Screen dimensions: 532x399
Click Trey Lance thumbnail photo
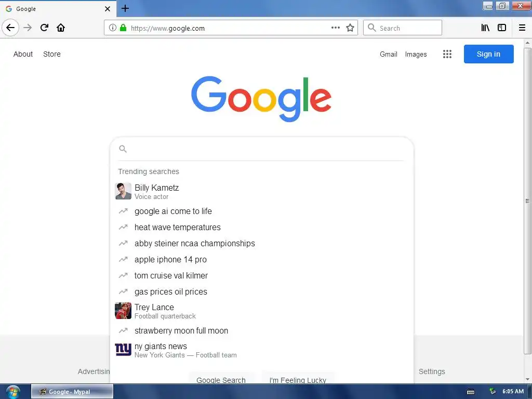pyautogui.click(x=123, y=311)
